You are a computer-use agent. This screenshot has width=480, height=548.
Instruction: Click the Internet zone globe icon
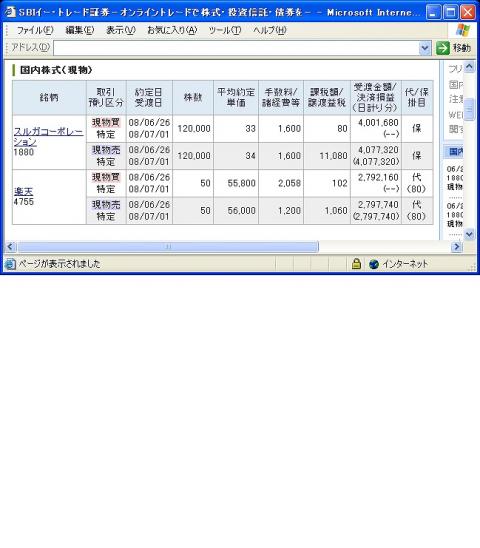(374, 264)
